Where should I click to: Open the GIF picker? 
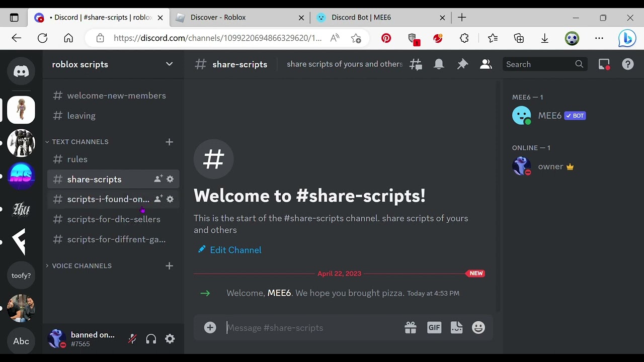point(434,328)
